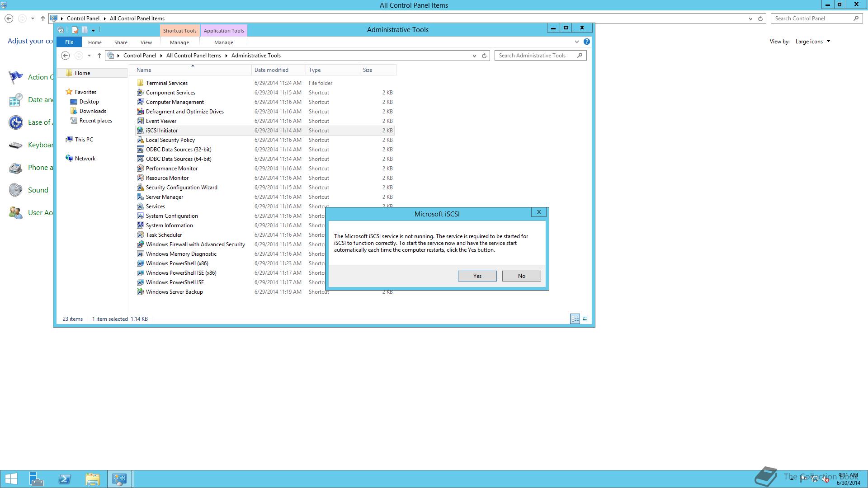Expand the ribbon with the chevron arrow

576,42
